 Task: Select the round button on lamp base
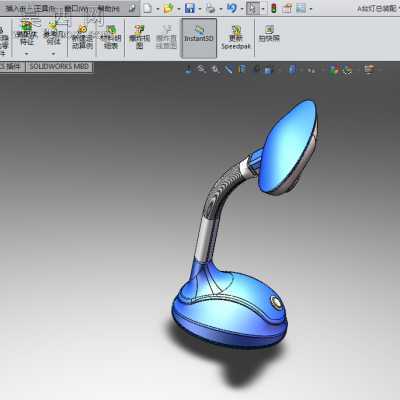[276, 302]
